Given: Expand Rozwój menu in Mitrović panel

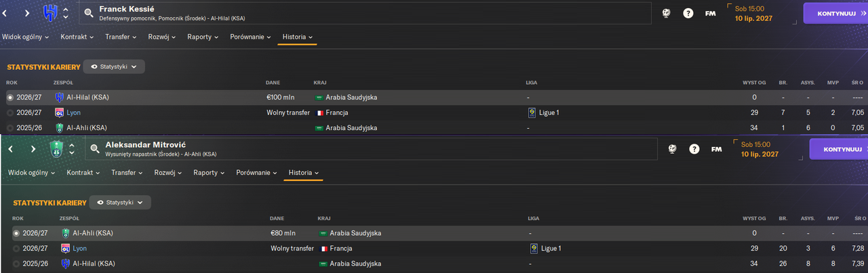Looking at the screenshot, I should point(168,173).
